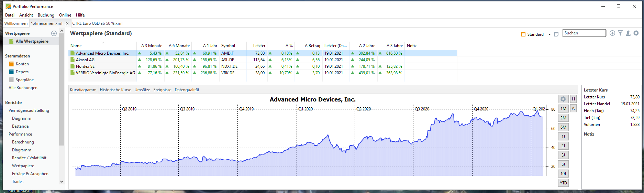Open the Ansicht menu
Image resolution: width=644 pixels, height=193 pixels.
pyautogui.click(x=26, y=15)
